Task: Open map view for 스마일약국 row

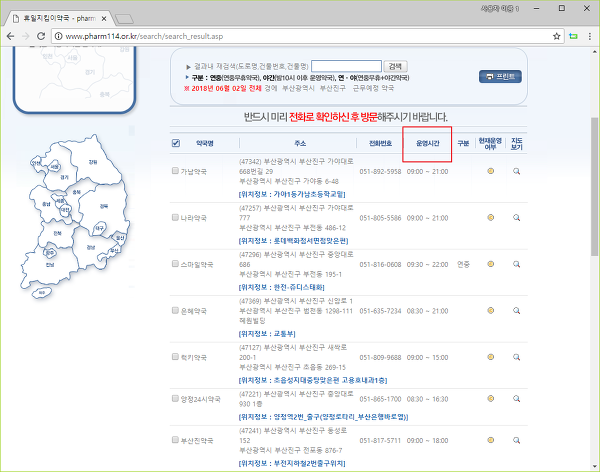Action: click(x=516, y=264)
